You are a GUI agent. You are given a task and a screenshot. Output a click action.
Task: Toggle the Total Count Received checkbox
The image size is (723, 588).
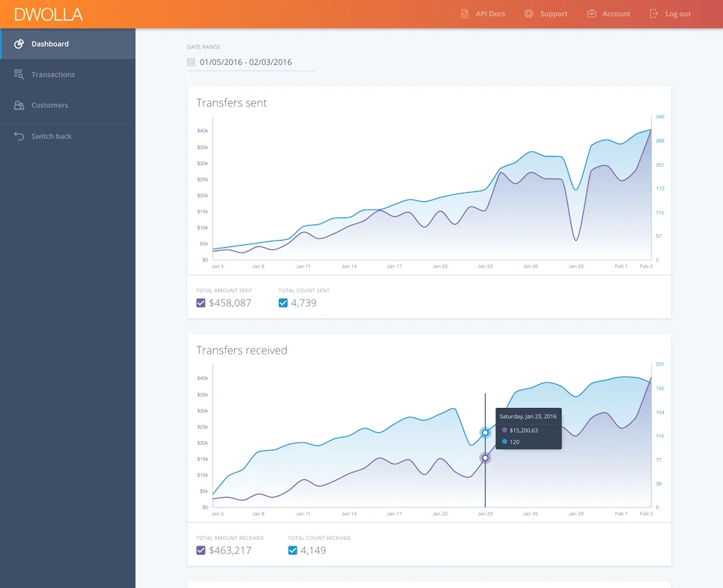[x=292, y=550]
